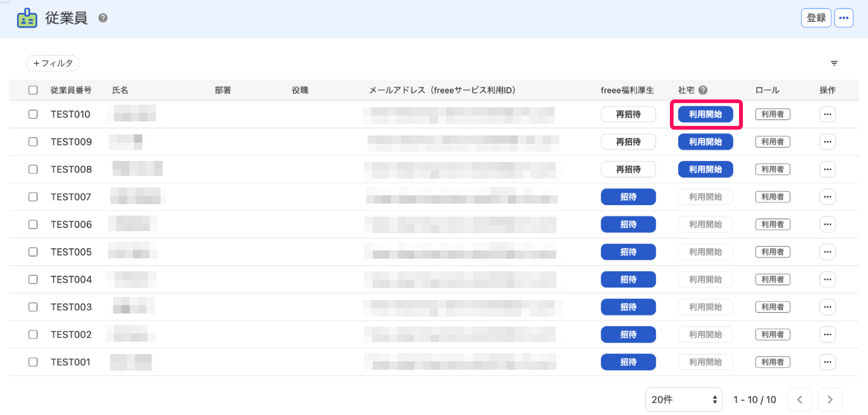Viewport: 868px width, 415px height.
Task: Click 招待 for TEST001
Action: pyautogui.click(x=628, y=362)
